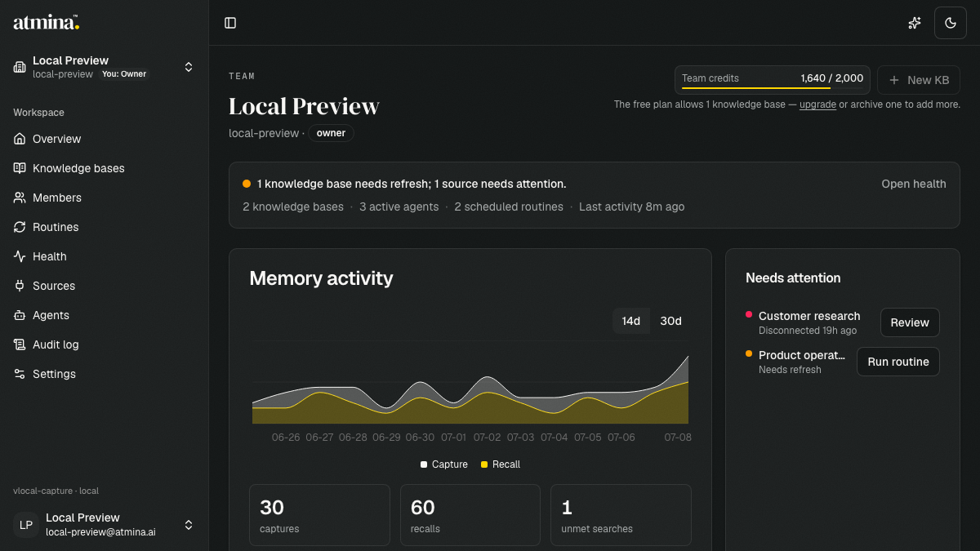Click the Routines refresh icon

[20, 227]
